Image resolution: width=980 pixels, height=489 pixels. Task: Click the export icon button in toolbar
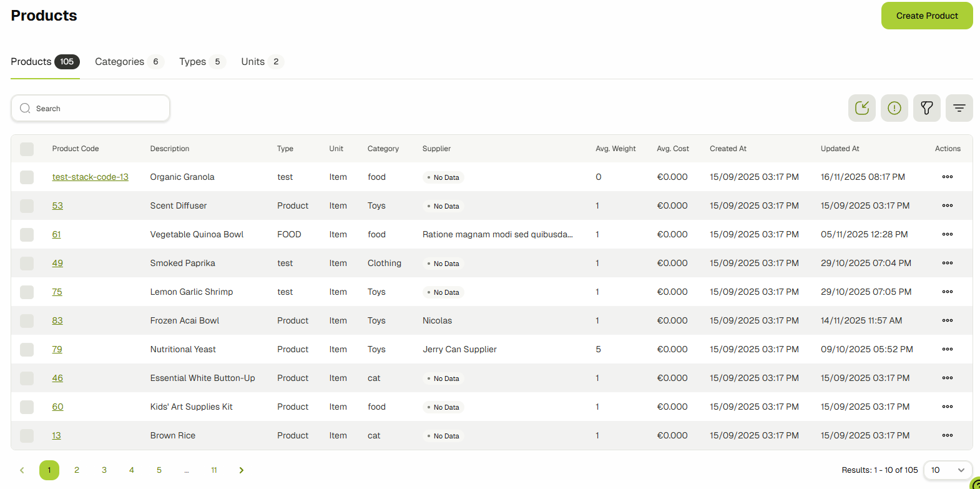(x=861, y=108)
